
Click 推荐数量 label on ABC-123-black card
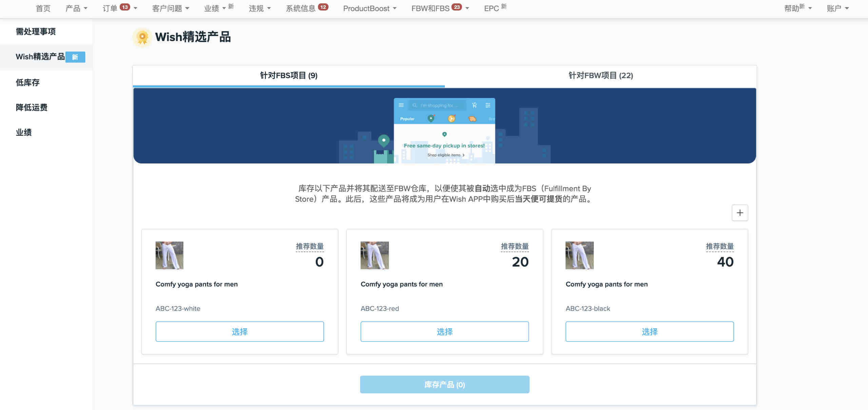720,247
